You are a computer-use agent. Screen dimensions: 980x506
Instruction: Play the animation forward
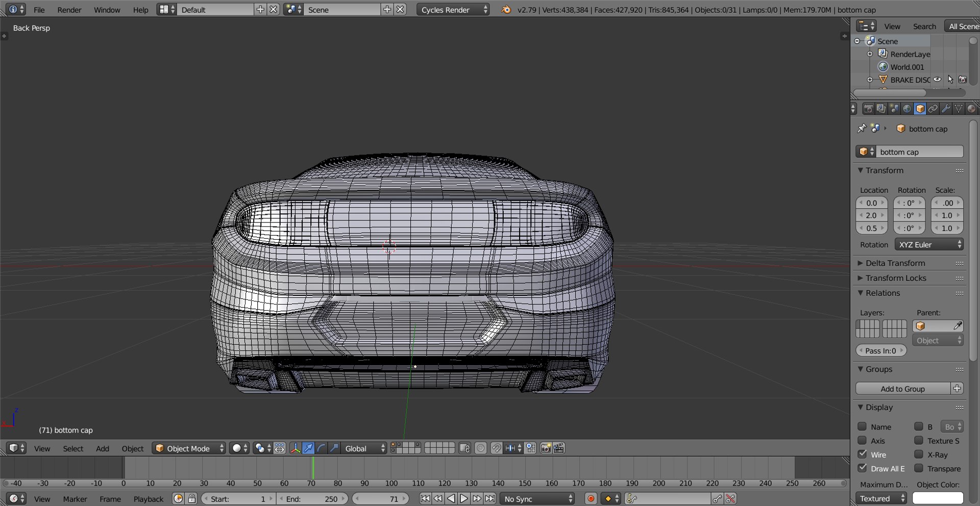click(463, 499)
